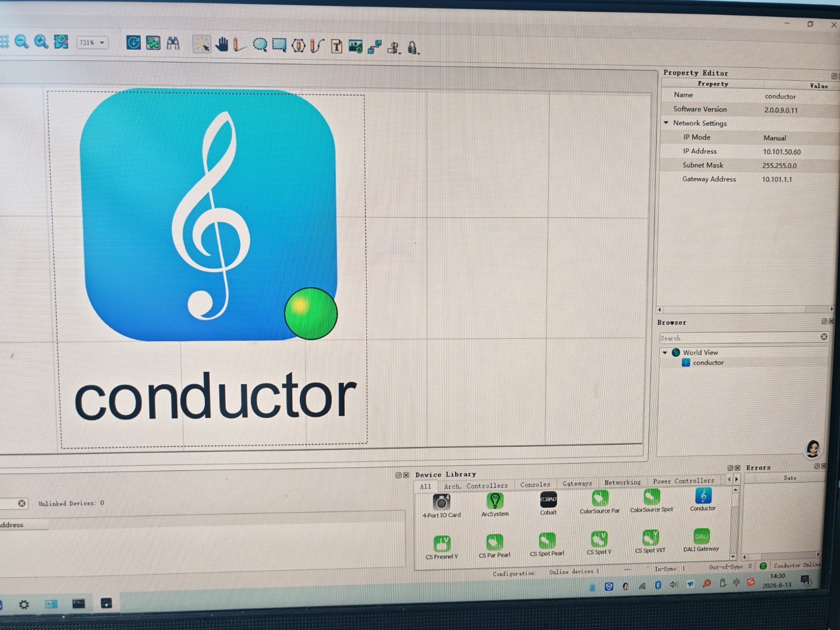Click the Gateway Address value 10.101.1.1
Viewport: 840px width, 630px height.
tap(777, 179)
